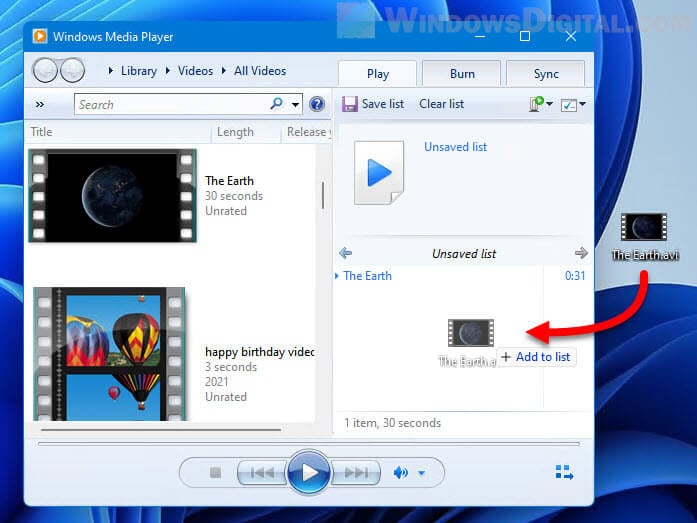Click the 0:31 duration in playlist
The width and height of the screenshot is (697, 523).
(575, 276)
